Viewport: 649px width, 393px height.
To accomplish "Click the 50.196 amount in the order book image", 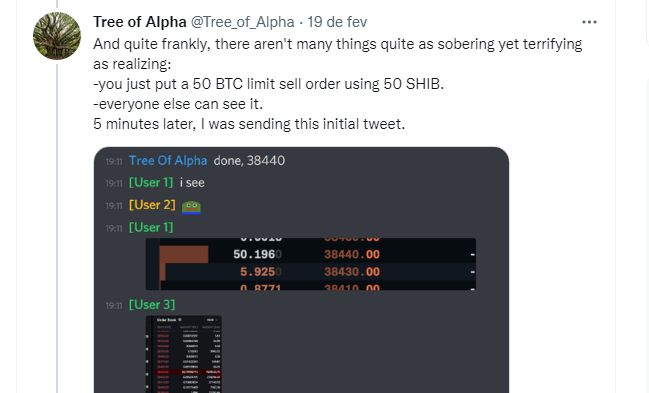I will (257, 254).
